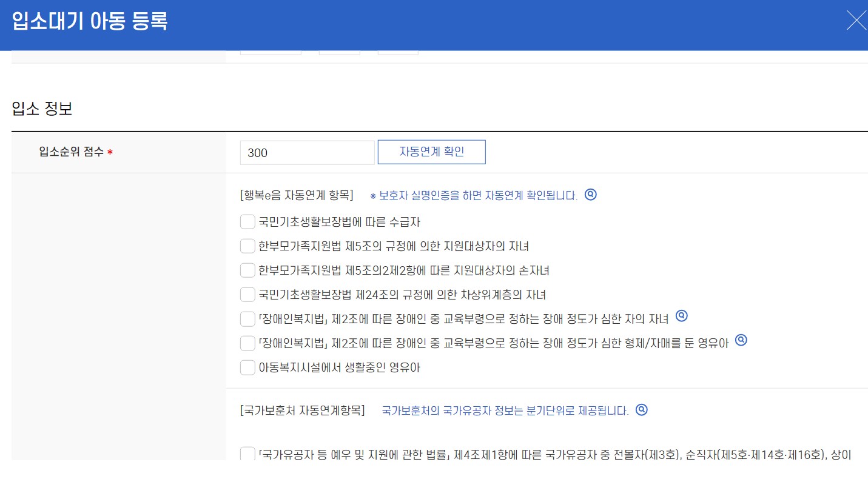Click the [국가보훈처 자동연계항목] heading
The height and width of the screenshot is (479, 868).
(x=303, y=411)
